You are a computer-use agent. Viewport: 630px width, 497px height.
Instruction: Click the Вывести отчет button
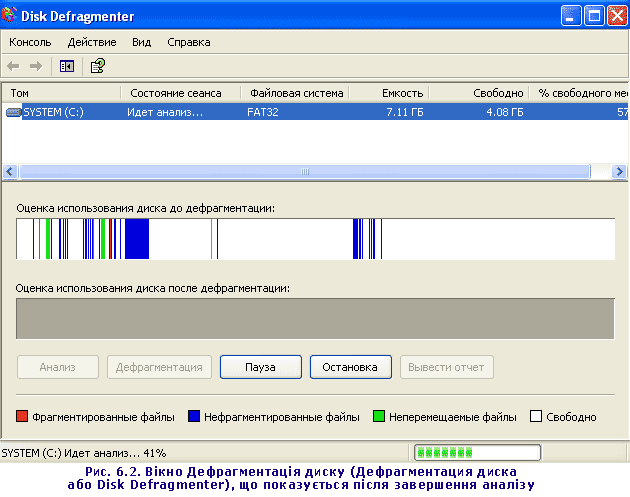coord(447,367)
